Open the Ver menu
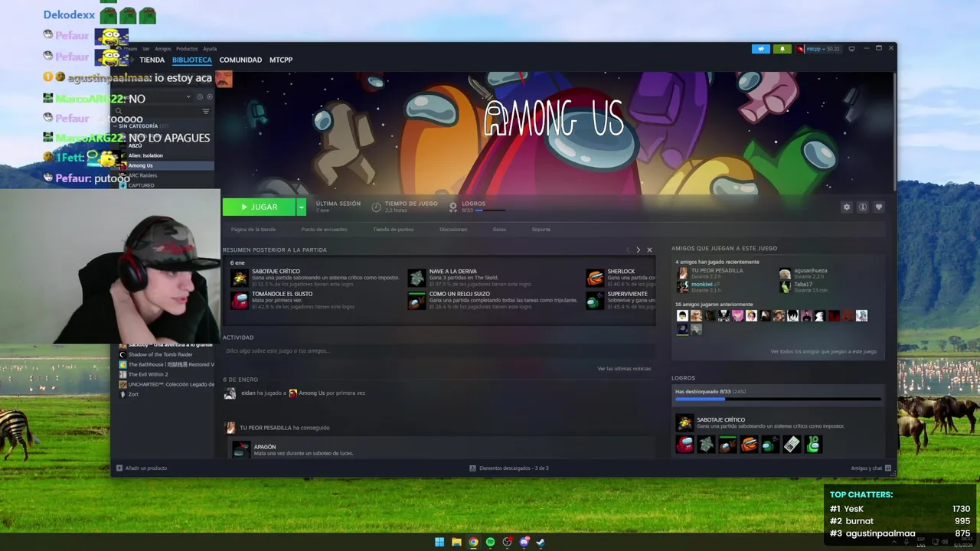This screenshot has height=551, width=980. (x=145, y=49)
